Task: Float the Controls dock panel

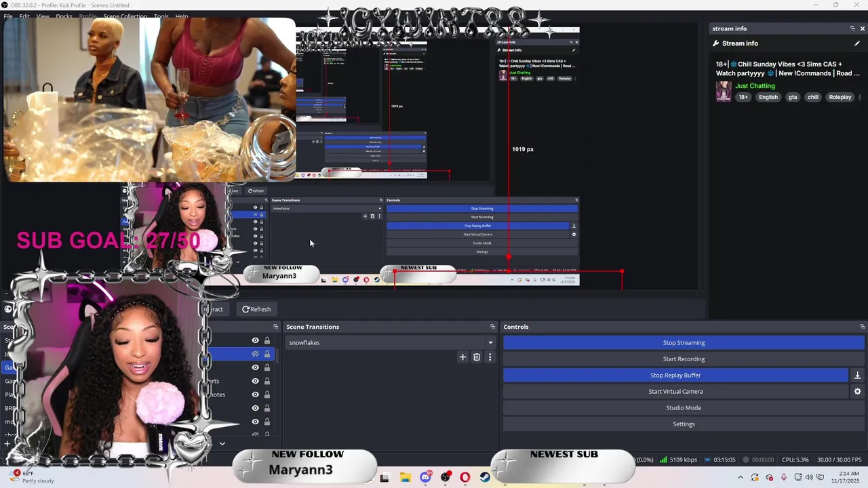Action: (x=862, y=327)
